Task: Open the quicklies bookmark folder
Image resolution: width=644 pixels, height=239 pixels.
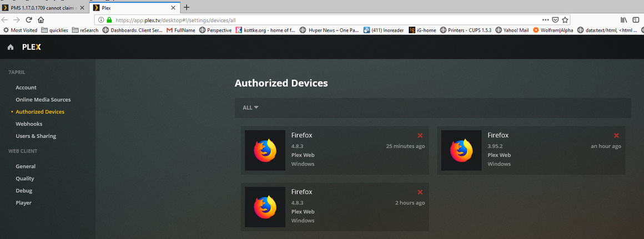Action: [54, 30]
